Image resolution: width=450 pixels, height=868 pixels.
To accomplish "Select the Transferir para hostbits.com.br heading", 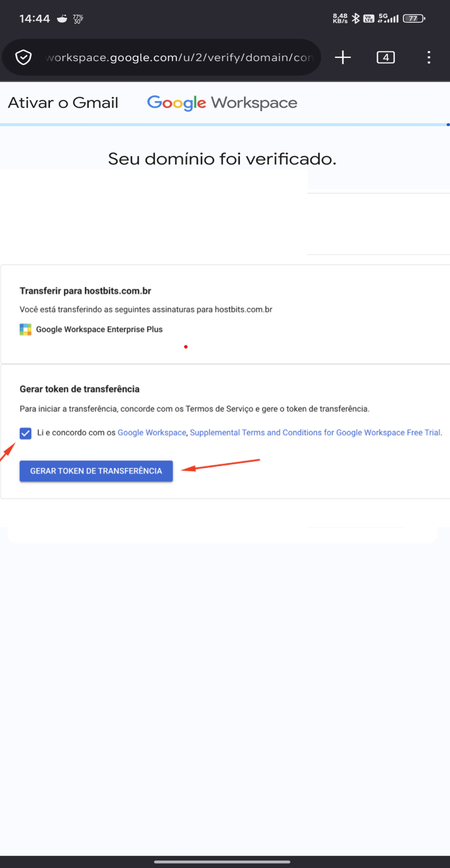I will tap(86, 291).
